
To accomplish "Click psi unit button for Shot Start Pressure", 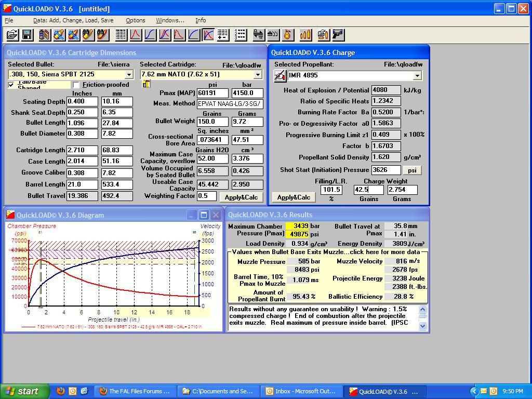I will click(x=412, y=170).
